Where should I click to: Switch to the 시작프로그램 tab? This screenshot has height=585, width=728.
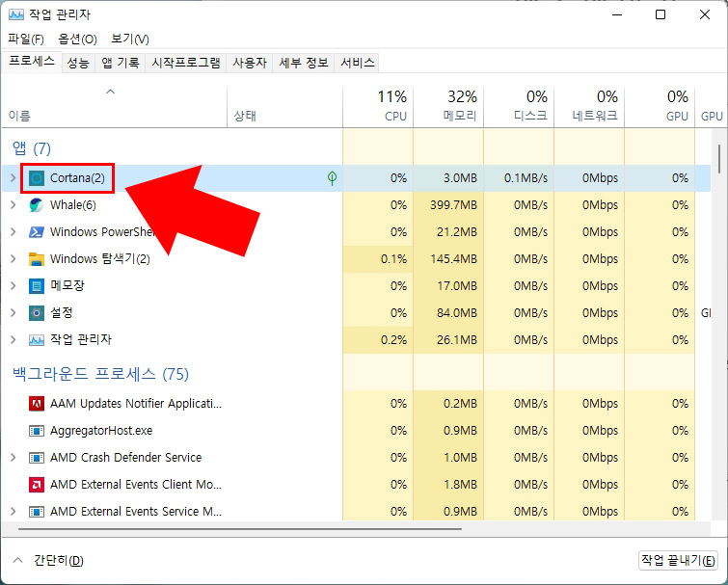point(186,63)
